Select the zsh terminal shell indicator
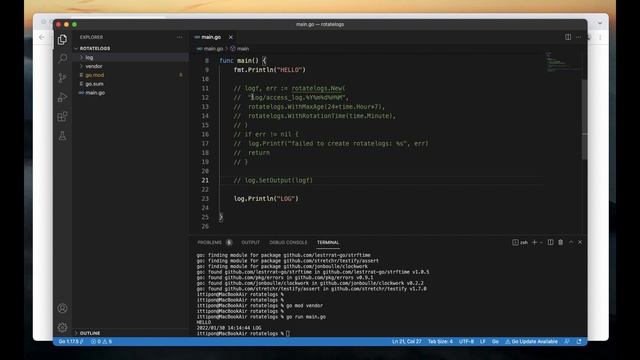 pos(520,242)
